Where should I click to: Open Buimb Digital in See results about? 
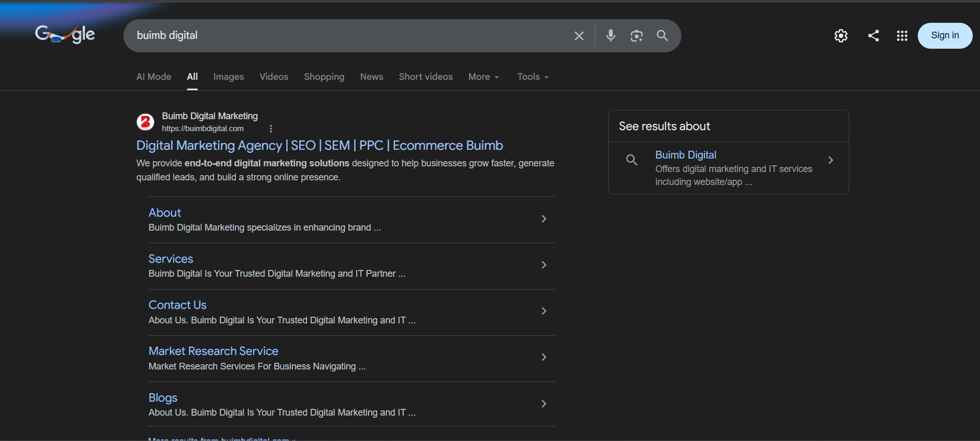[x=685, y=155]
